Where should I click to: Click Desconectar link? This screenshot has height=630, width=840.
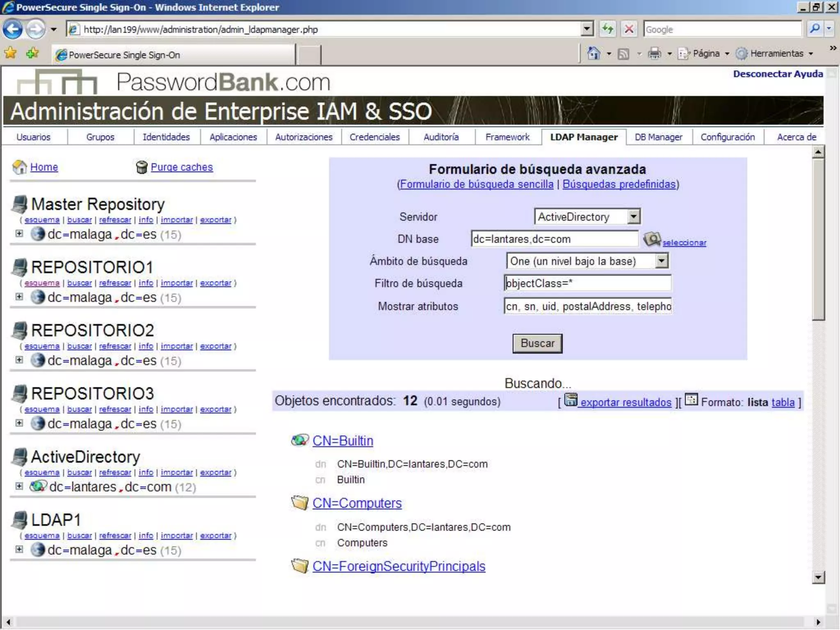point(762,74)
